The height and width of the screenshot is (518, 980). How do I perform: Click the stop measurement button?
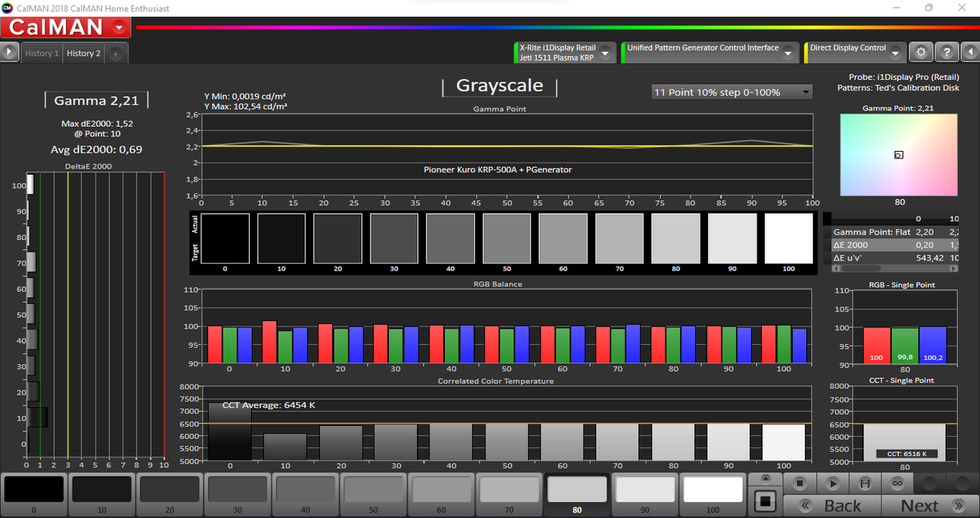tap(800, 484)
